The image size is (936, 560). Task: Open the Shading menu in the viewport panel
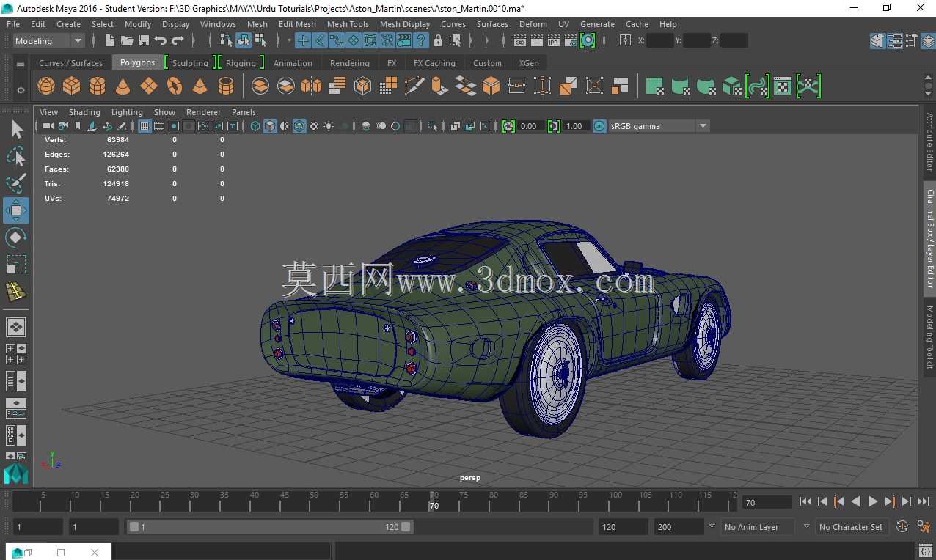coord(84,112)
